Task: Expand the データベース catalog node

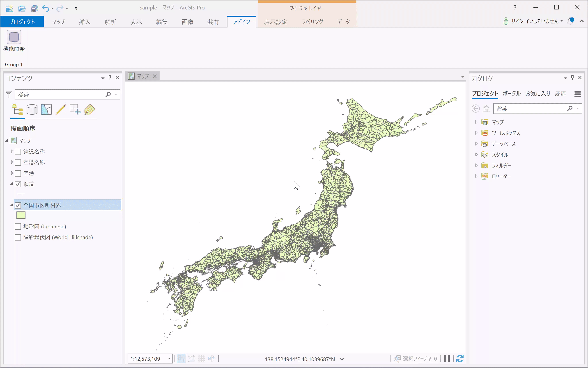Action: pyautogui.click(x=476, y=144)
